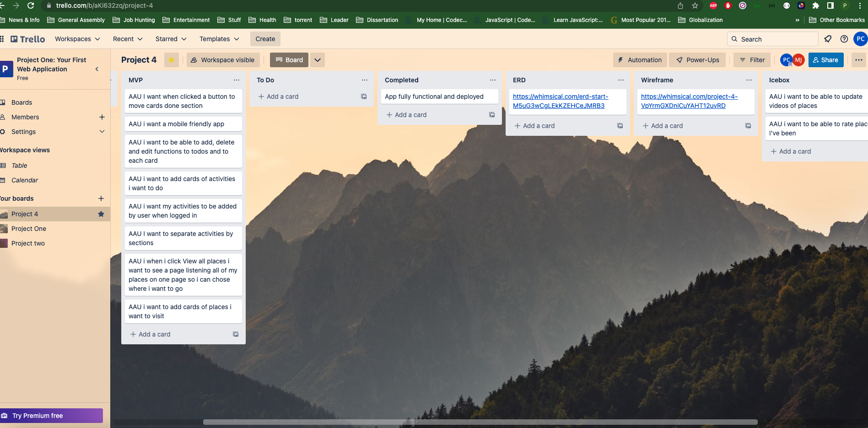Open Other Bookmarks folder
This screenshot has height=428, width=868.
coord(837,20)
